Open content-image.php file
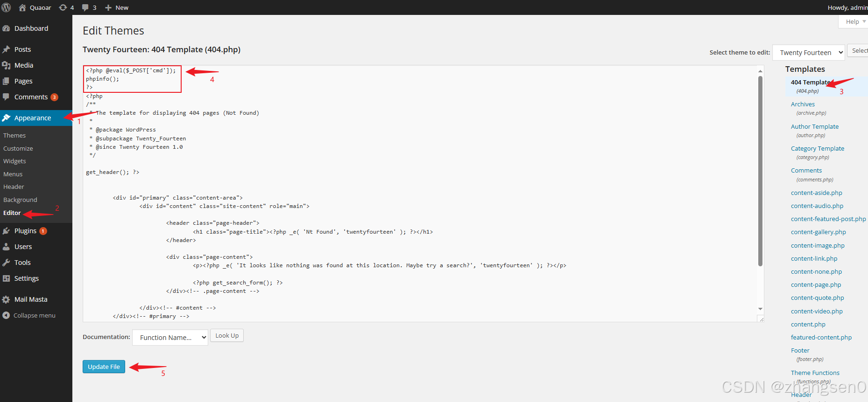868x402 pixels. coord(818,245)
